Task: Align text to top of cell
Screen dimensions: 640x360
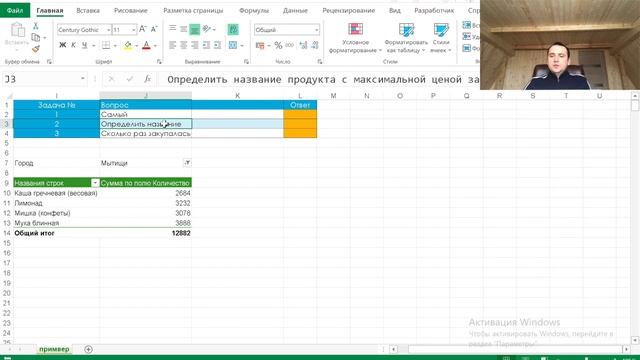Action: pyautogui.click(x=173, y=29)
